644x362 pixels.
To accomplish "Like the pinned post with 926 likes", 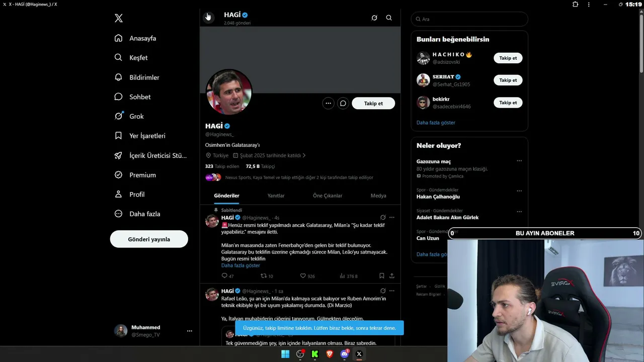I will [x=307, y=276].
